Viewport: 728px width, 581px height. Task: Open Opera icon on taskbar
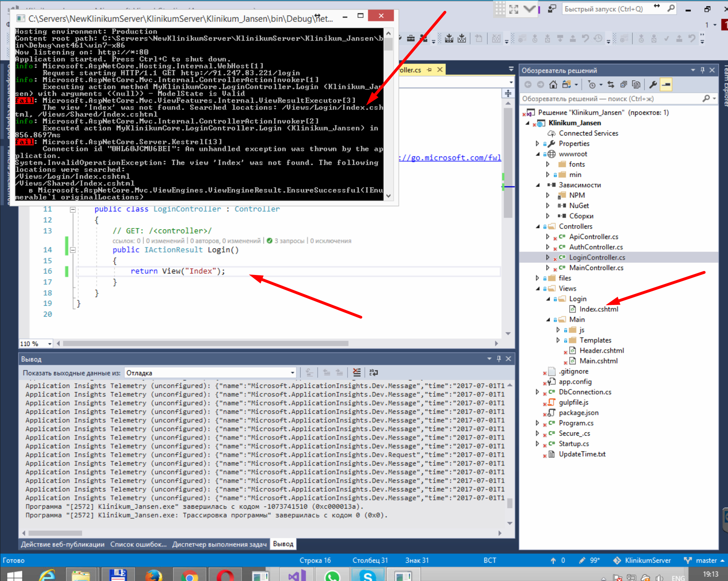(226, 575)
